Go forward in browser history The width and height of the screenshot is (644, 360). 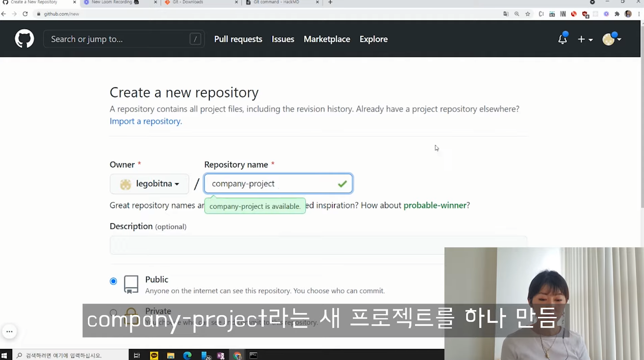(x=14, y=14)
